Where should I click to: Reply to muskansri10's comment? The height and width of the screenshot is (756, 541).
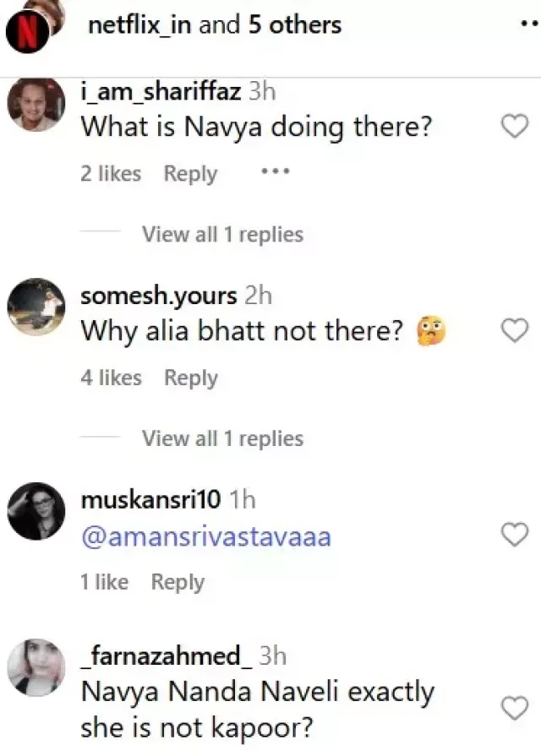pyautogui.click(x=178, y=582)
